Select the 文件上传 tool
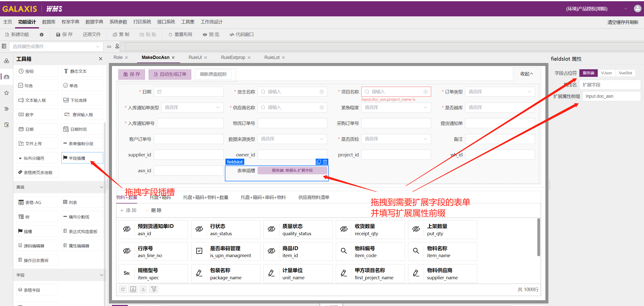The image size is (644, 306). tap(37, 143)
